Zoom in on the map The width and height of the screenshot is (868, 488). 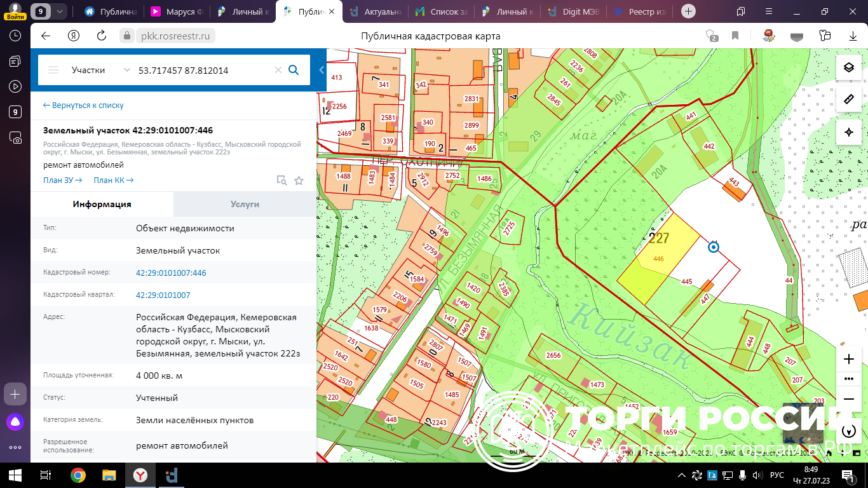click(848, 359)
